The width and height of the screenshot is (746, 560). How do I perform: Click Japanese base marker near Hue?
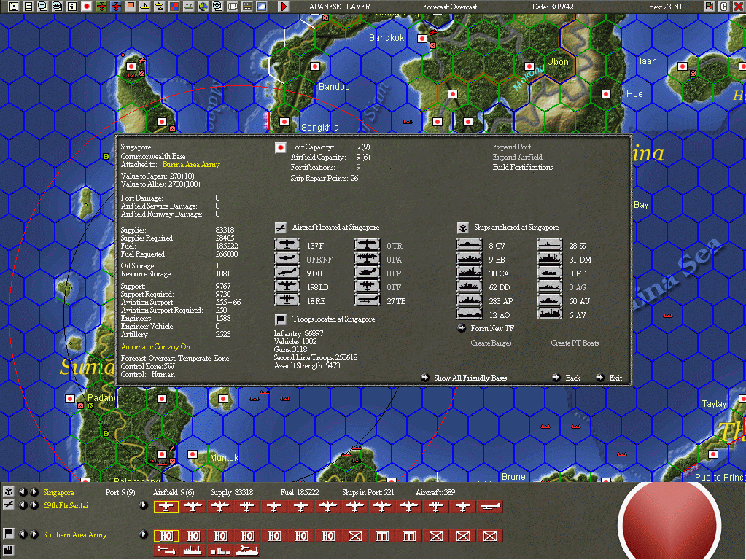point(606,94)
